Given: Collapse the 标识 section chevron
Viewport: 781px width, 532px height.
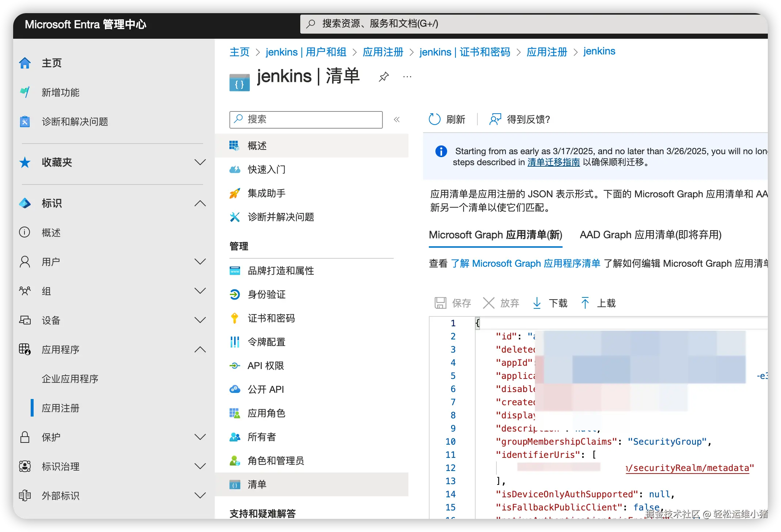Looking at the screenshot, I should pyautogui.click(x=200, y=203).
